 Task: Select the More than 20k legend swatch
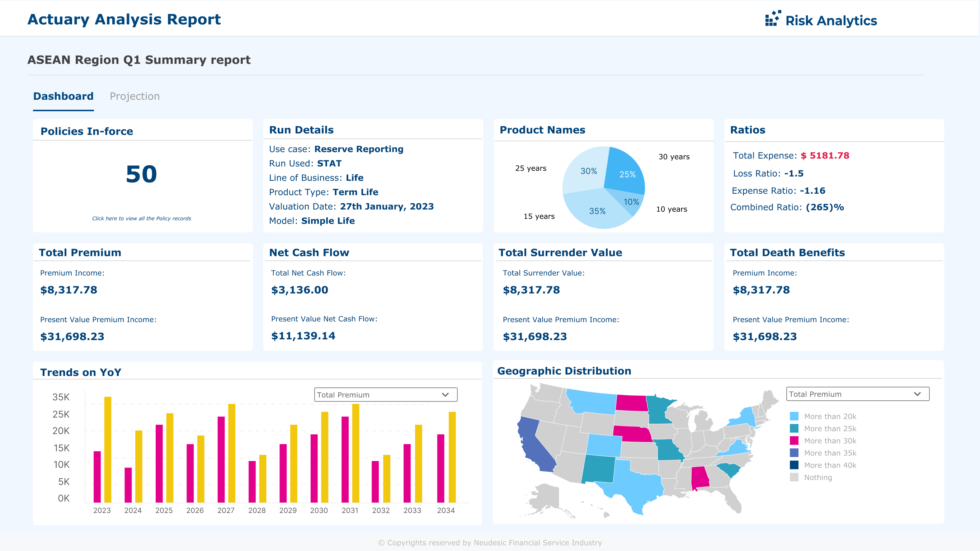pos(794,416)
